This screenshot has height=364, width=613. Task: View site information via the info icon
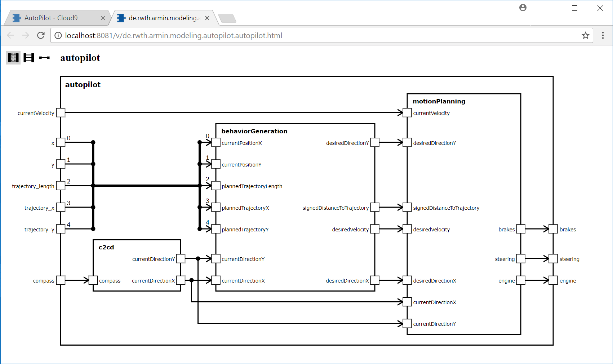(x=58, y=35)
